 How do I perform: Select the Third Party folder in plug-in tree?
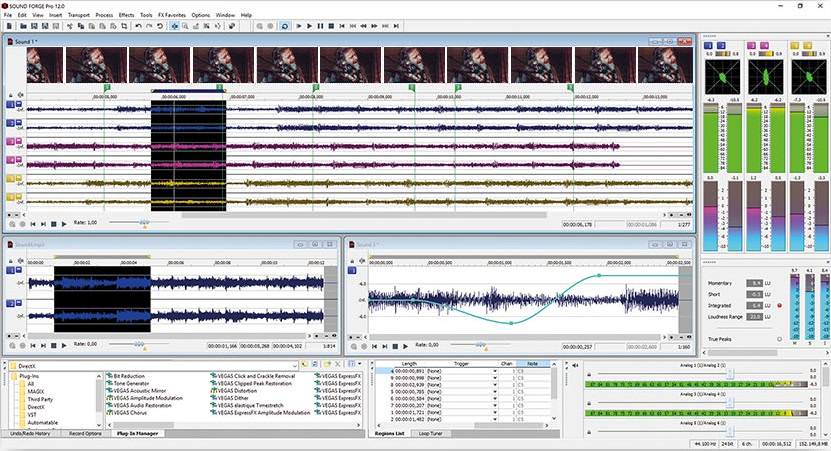pos(41,399)
